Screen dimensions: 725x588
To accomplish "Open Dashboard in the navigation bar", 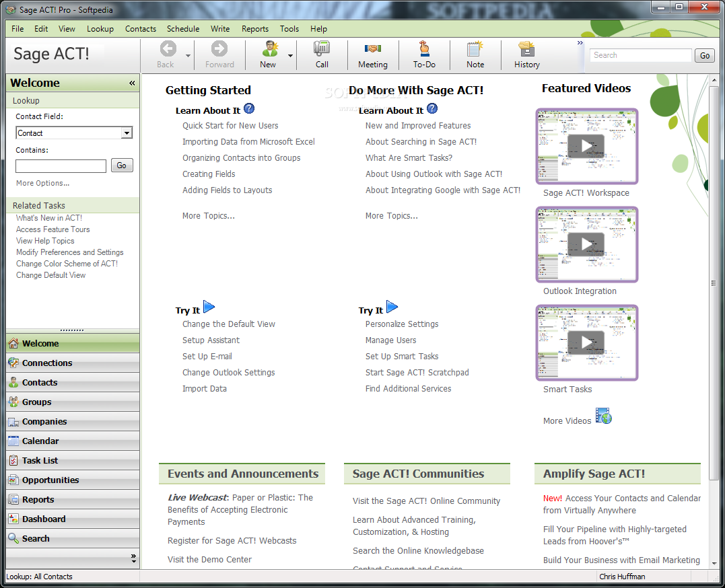I will (x=73, y=519).
